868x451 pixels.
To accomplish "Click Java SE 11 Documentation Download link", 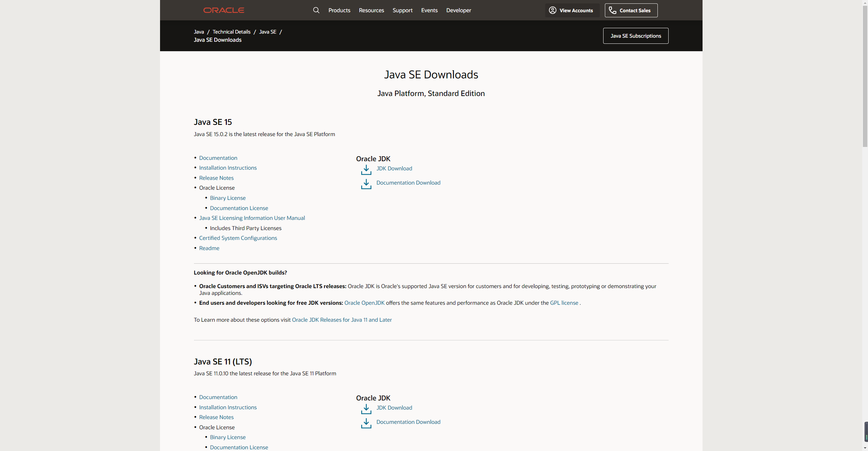I will point(408,422).
